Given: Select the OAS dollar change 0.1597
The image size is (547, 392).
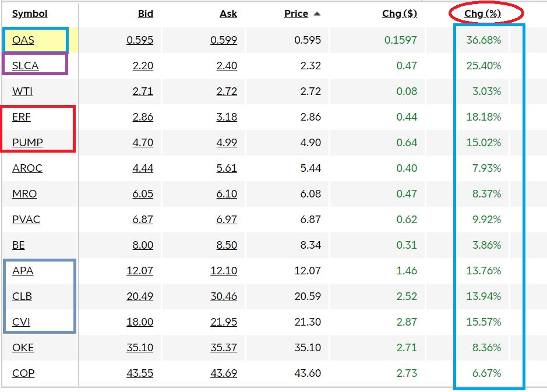Looking at the screenshot, I should click(400, 40).
